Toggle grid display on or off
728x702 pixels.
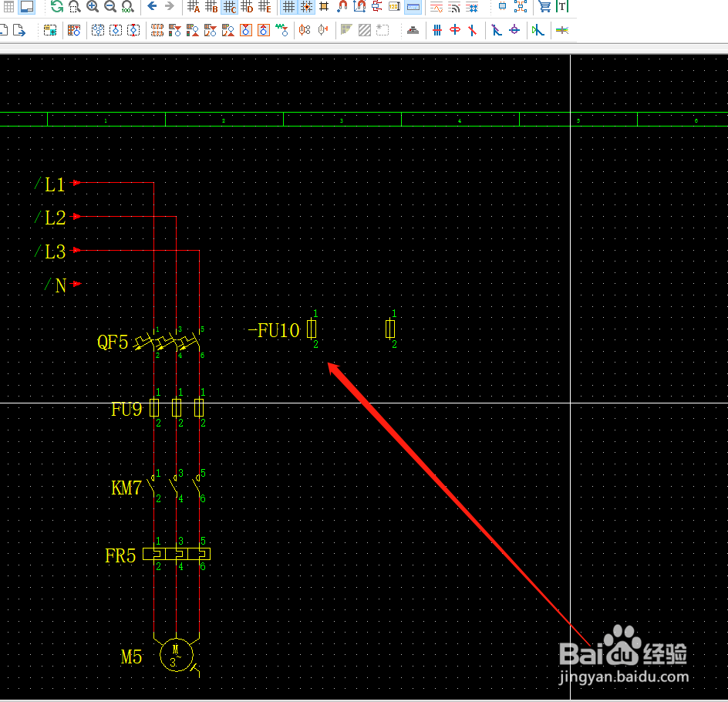tap(288, 6)
